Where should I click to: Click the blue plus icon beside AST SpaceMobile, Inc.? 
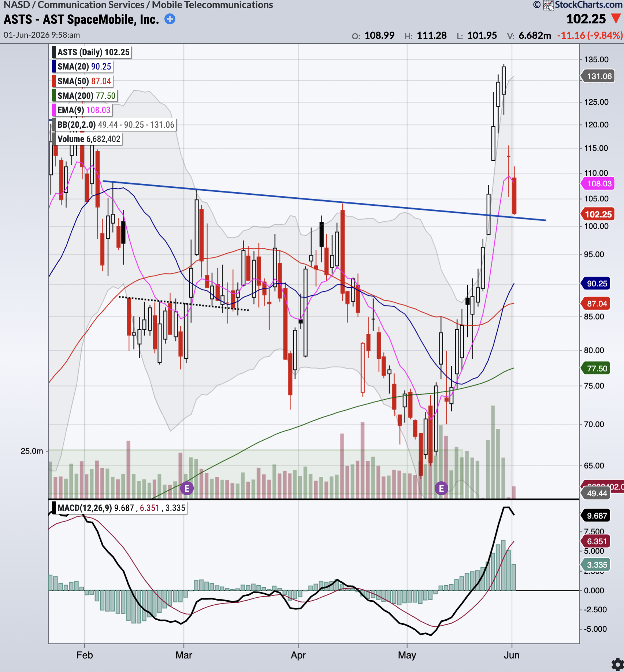point(170,19)
